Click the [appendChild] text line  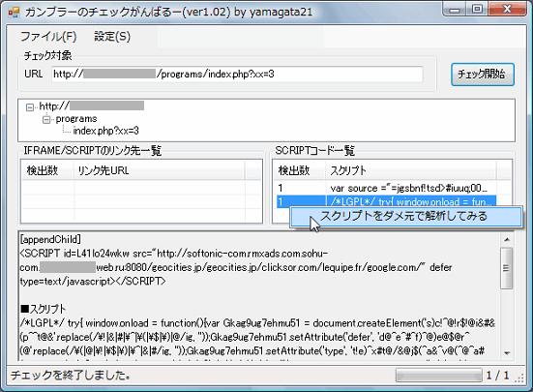[50, 239]
